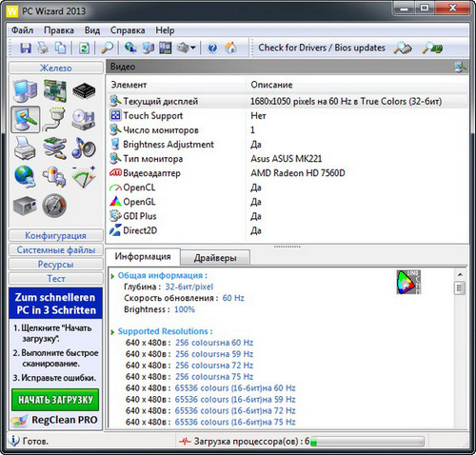This screenshot has width=476, height=455.
Task: Select the Printers icon
Action: tap(25, 148)
